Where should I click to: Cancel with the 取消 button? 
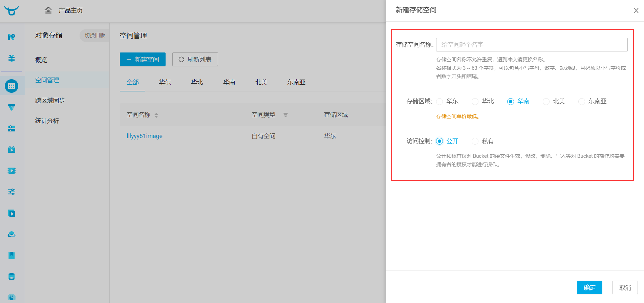coord(625,287)
